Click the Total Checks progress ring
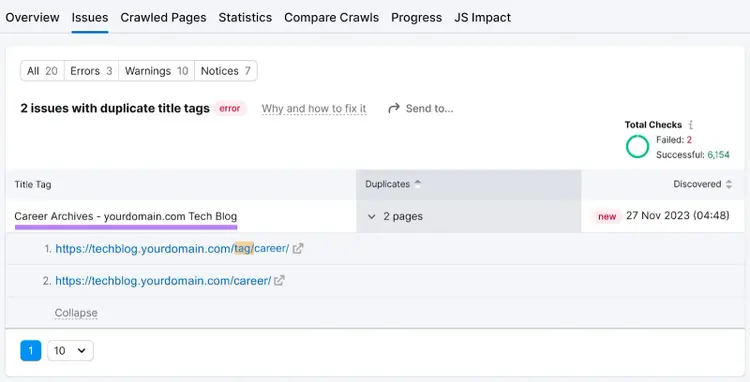The width and height of the screenshot is (750, 382). point(637,146)
